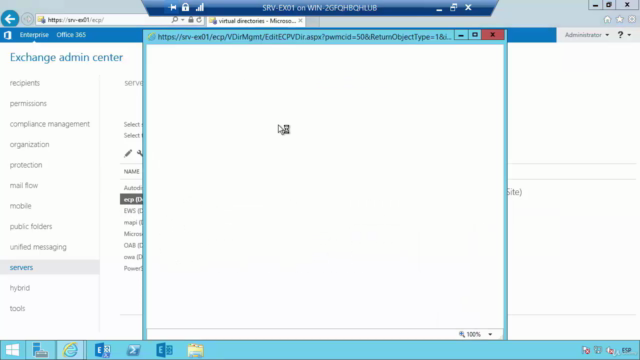Go to the hybrid section
The width and height of the screenshot is (640, 360).
[x=20, y=288]
